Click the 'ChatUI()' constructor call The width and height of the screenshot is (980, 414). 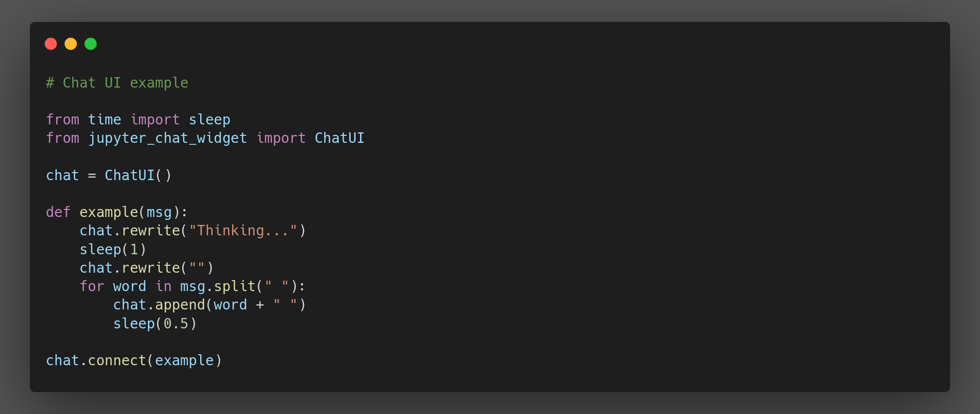click(x=138, y=176)
